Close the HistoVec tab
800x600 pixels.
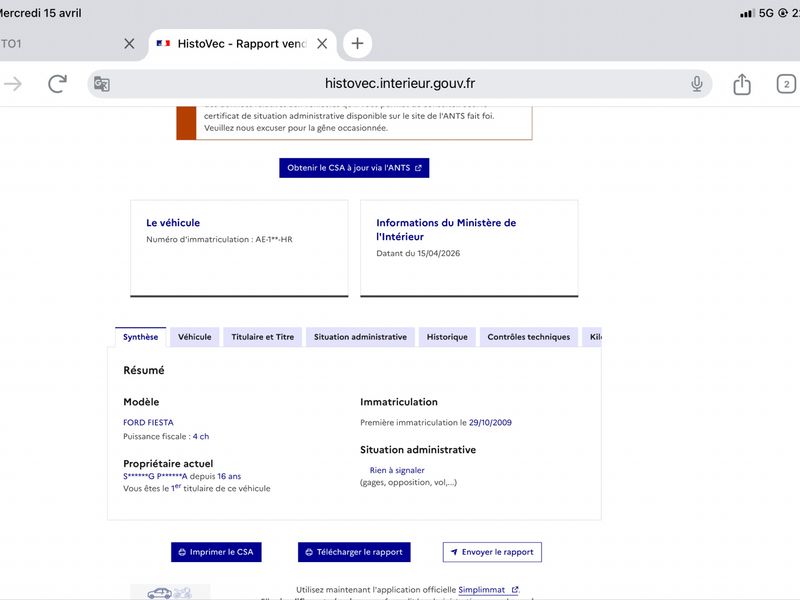point(322,44)
